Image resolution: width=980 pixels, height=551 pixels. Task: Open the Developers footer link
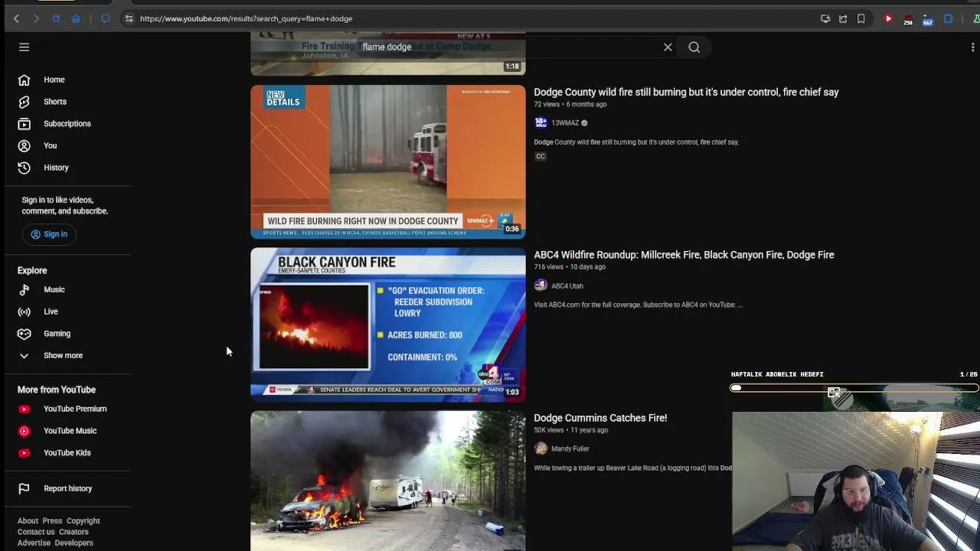click(73, 543)
